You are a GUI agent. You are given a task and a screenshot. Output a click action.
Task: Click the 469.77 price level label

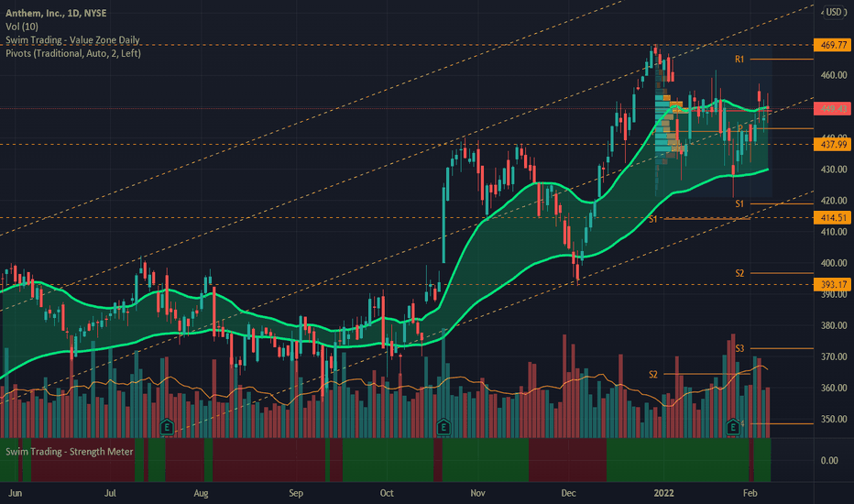[833, 45]
